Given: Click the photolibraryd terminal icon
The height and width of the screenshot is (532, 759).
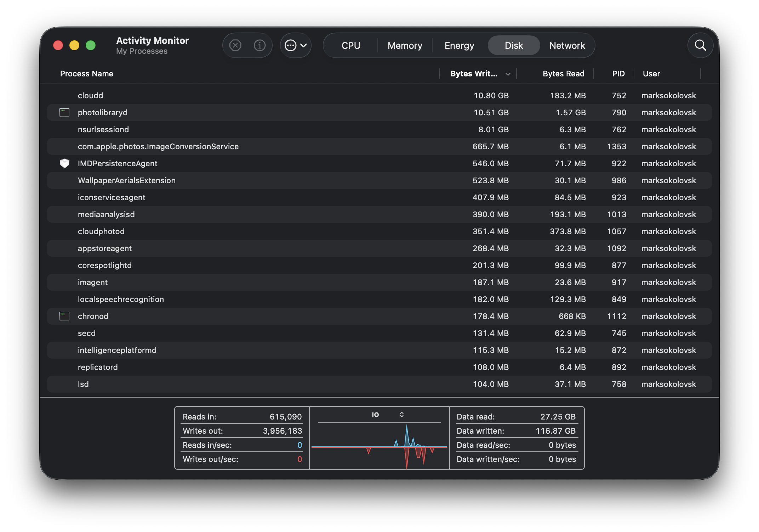Looking at the screenshot, I should pyautogui.click(x=64, y=112).
